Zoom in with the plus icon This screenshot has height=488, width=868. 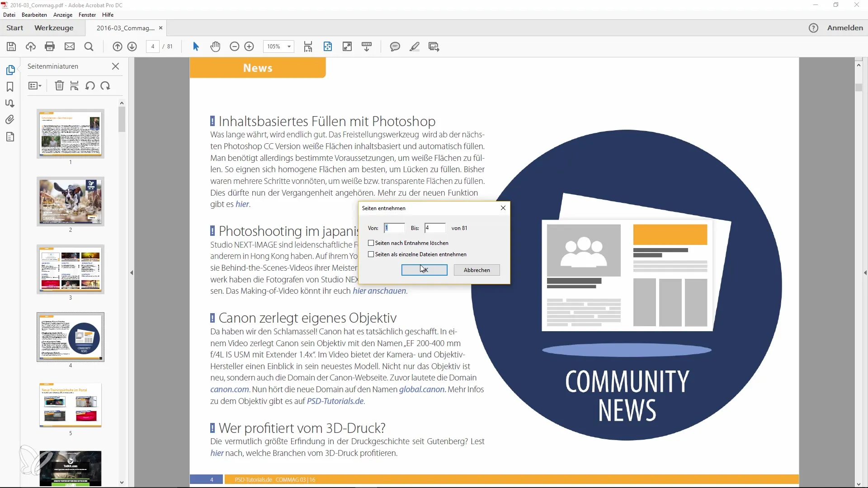tap(249, 47)
